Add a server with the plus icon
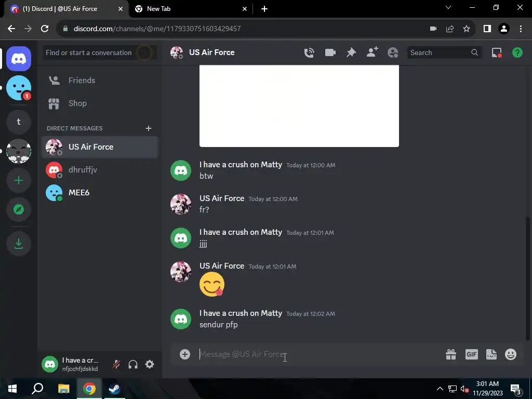The width and height of the screenshot is (532, 399). [x=19, y=180]
